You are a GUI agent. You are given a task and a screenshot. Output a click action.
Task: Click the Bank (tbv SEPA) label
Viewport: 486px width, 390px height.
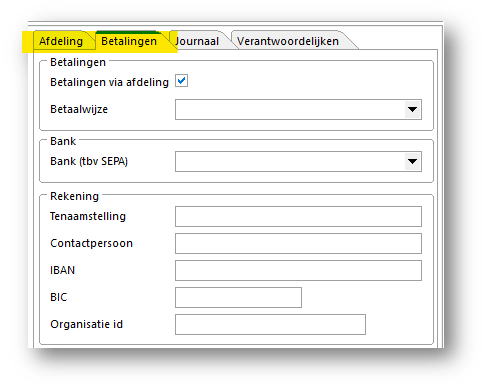(89, 161)
